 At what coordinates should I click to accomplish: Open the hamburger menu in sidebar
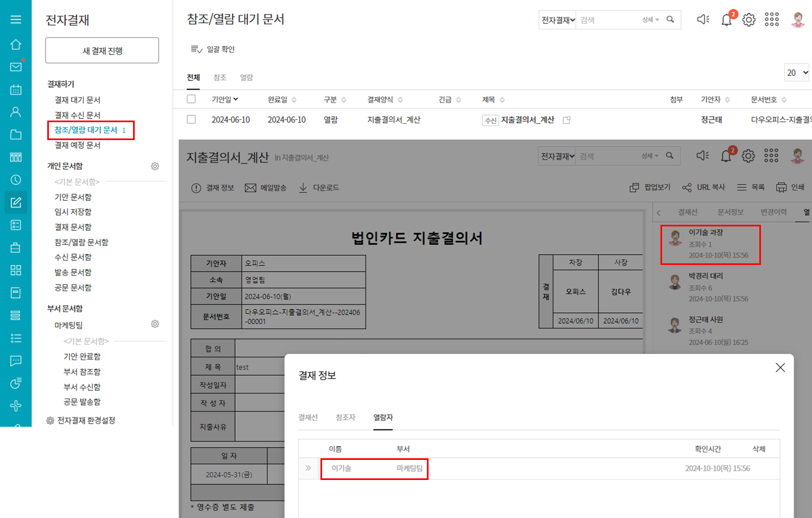click(x=16, y=20)
